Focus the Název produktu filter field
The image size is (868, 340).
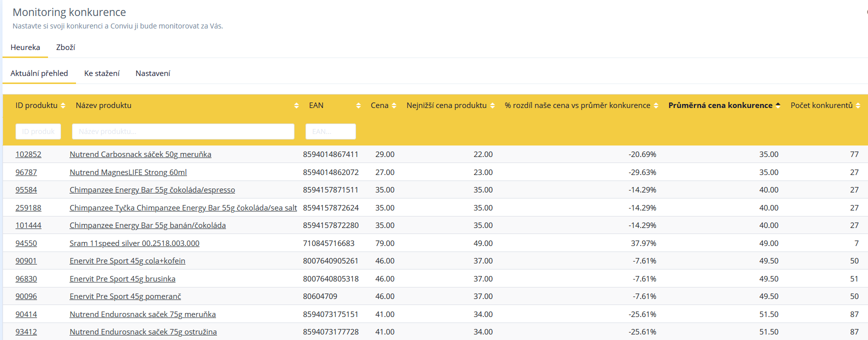[x=183, y=131]
